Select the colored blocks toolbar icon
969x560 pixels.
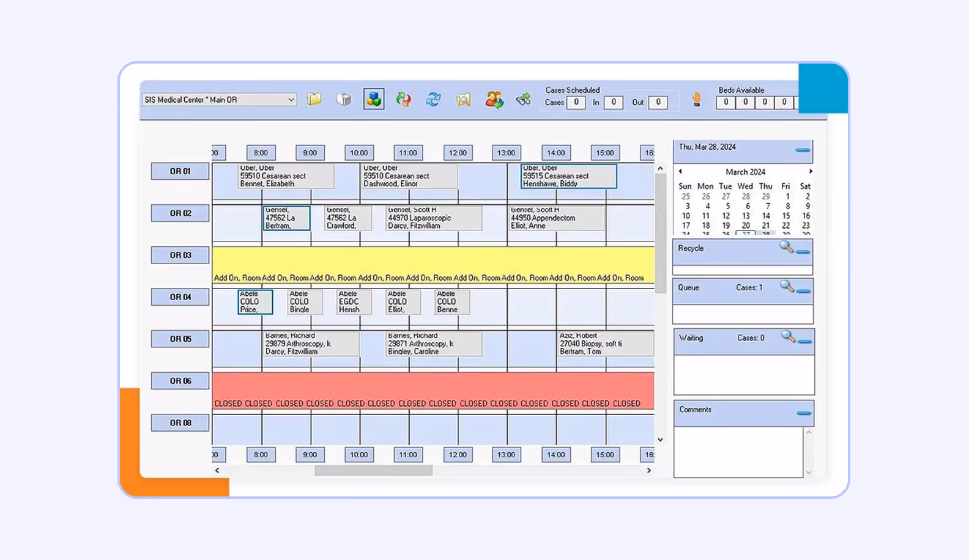pyautogui.click(x=374, y=99)
